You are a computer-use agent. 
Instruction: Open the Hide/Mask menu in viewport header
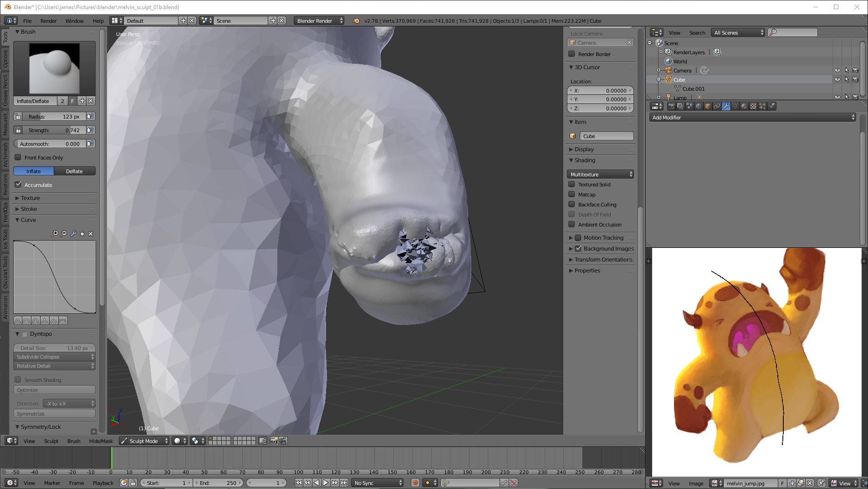click(101, 441)
